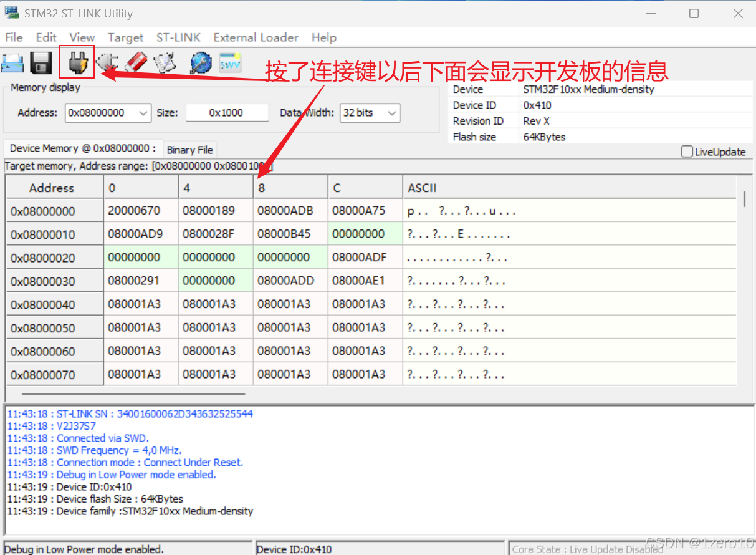Open the ST-LINK menu
The height and width of the screenshot is (555, 756).
coord(178,37)
